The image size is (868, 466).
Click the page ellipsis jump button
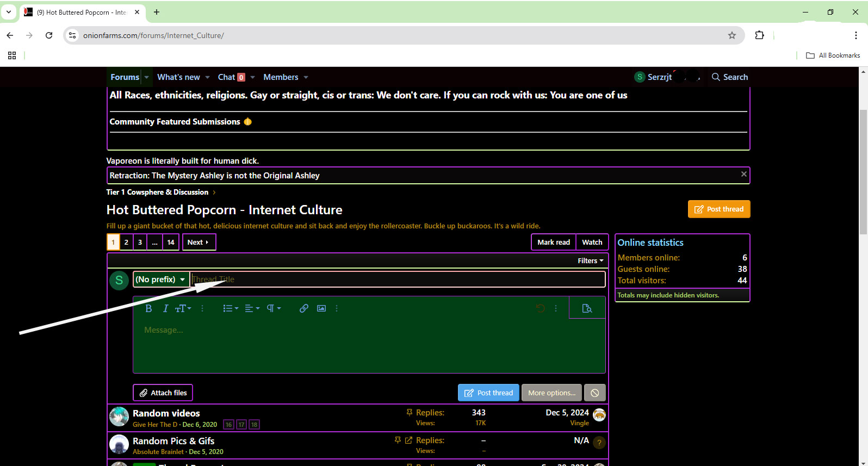coord(154,243)
